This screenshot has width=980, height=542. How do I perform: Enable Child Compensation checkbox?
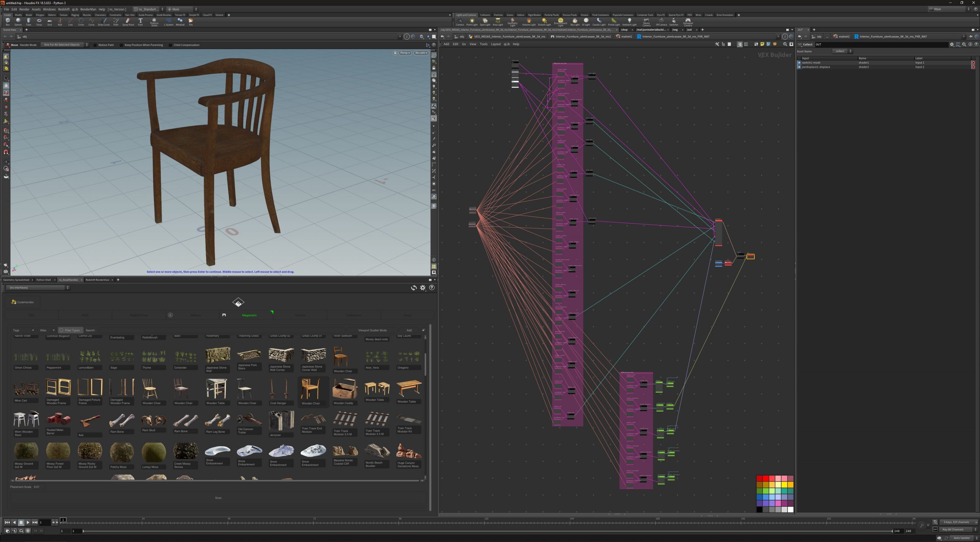(x=171, y=45)
